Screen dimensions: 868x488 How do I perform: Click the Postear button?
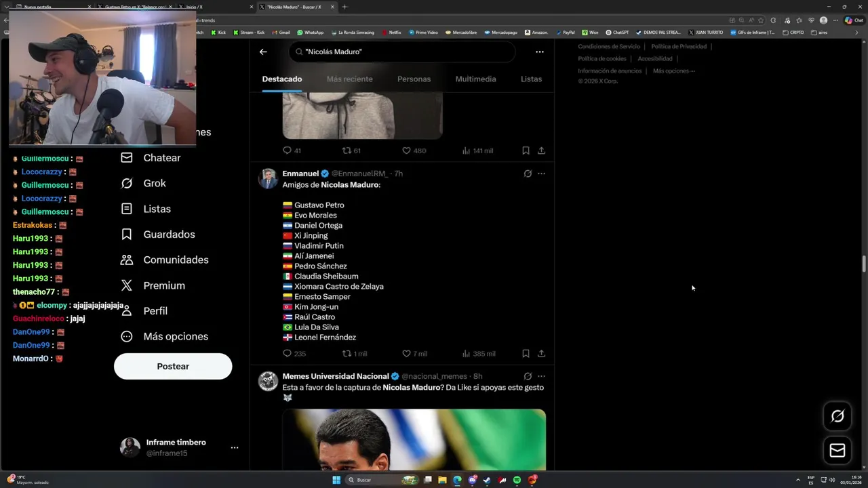coord(173,366)
